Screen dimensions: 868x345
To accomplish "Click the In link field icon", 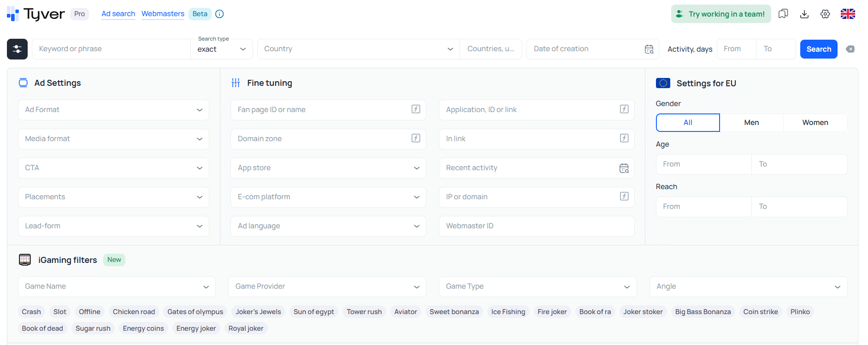I will pyautogui.click(x=624, y=138).
